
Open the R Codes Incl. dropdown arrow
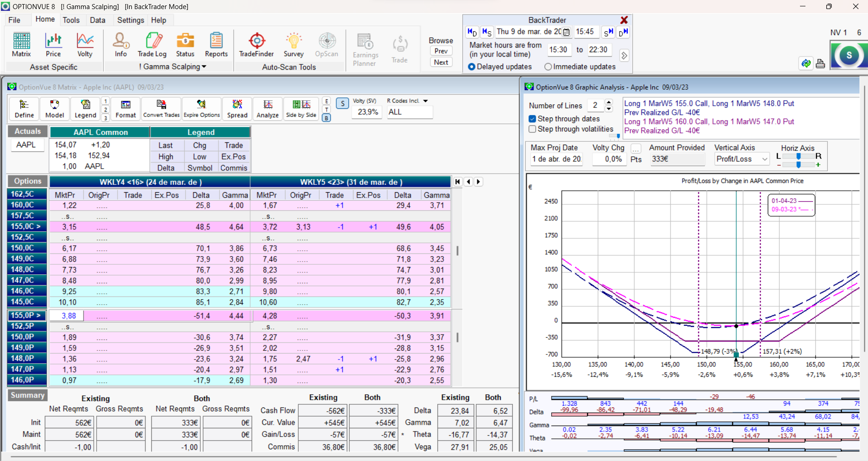(426, 101)
